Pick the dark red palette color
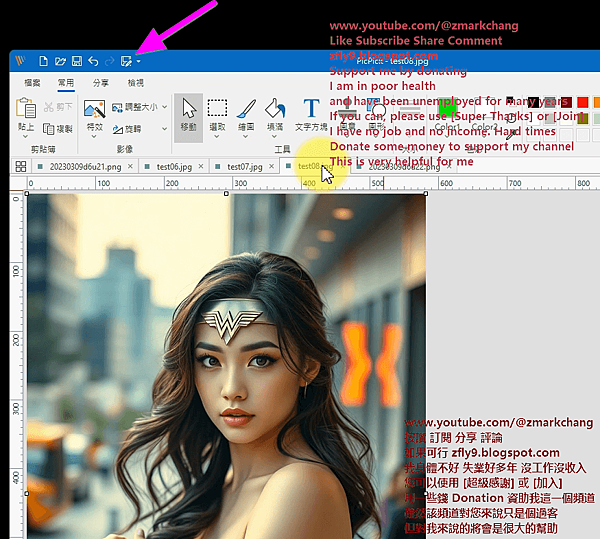This screenshot has width=600, height=539. [x=566, y=102]
